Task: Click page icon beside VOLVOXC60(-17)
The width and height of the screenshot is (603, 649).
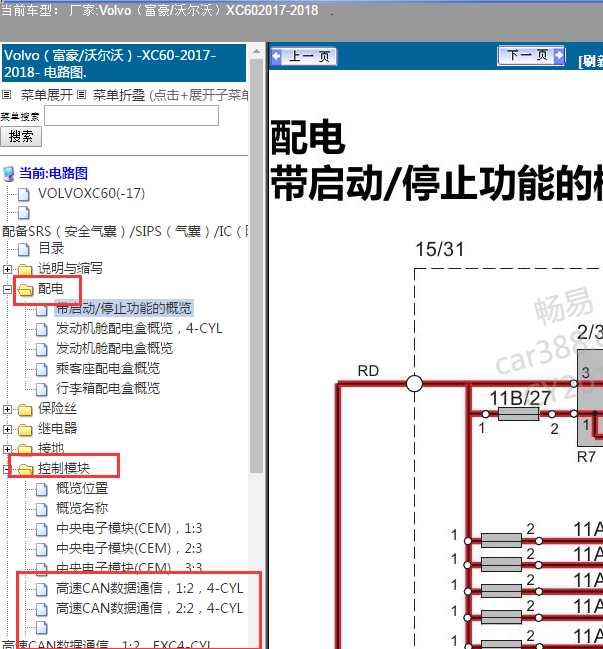Action: click(x=24, y=194)
